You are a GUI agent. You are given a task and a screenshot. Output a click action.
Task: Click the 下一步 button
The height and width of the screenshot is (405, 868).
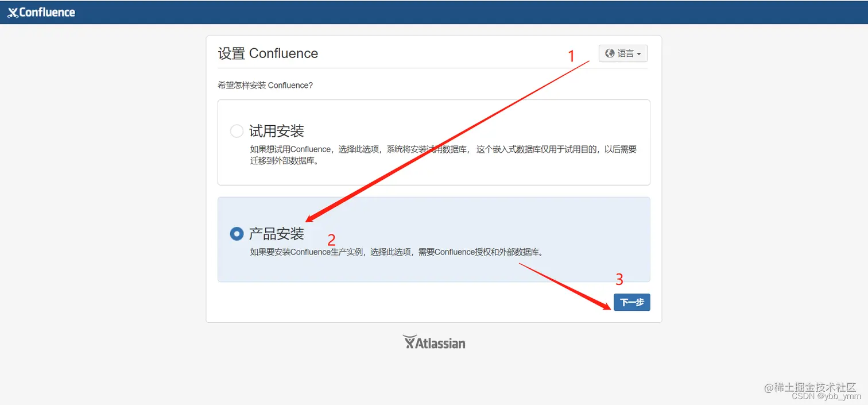(x=631, y=302)
